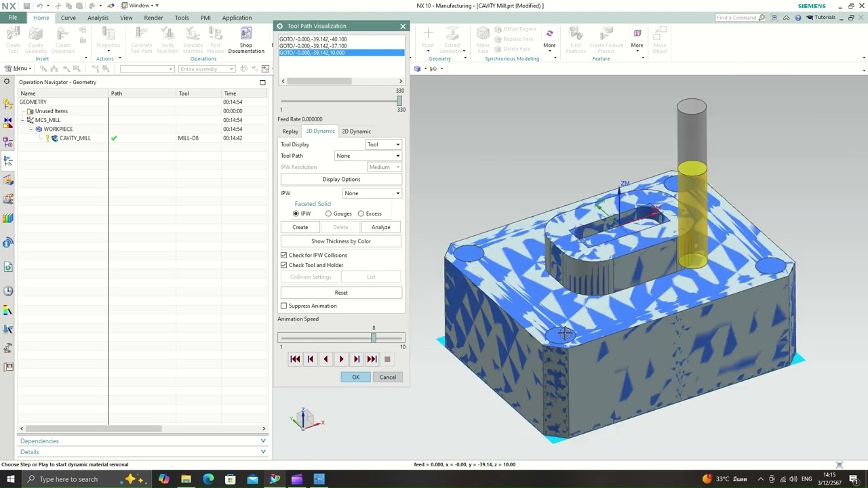The height and width of the screenshot is (488, 868).
Task: Switch to the Curve ribbon tab
Action: 68,18
